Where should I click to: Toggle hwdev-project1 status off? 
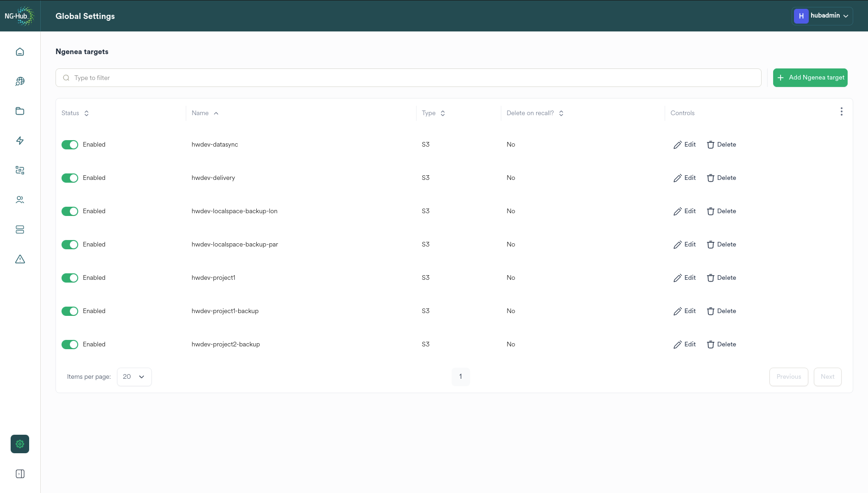70,277
